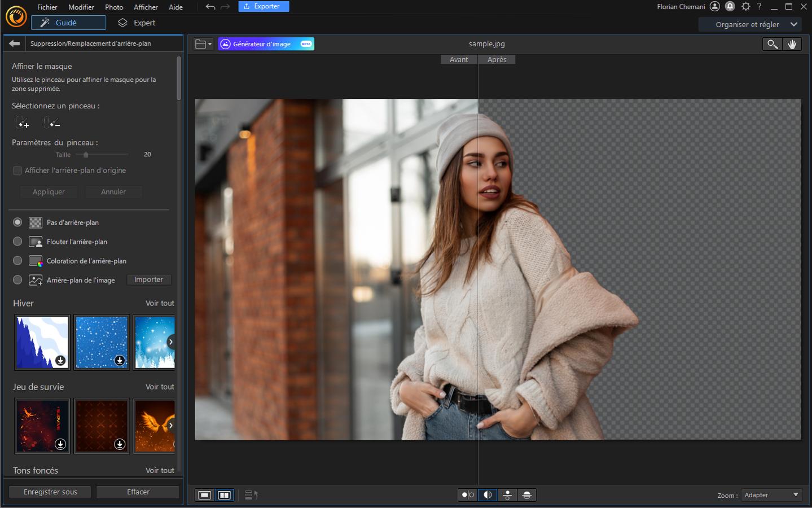Screen dimensions: 812x508
Task: Click the Exporter button
Action: [263, 6]
